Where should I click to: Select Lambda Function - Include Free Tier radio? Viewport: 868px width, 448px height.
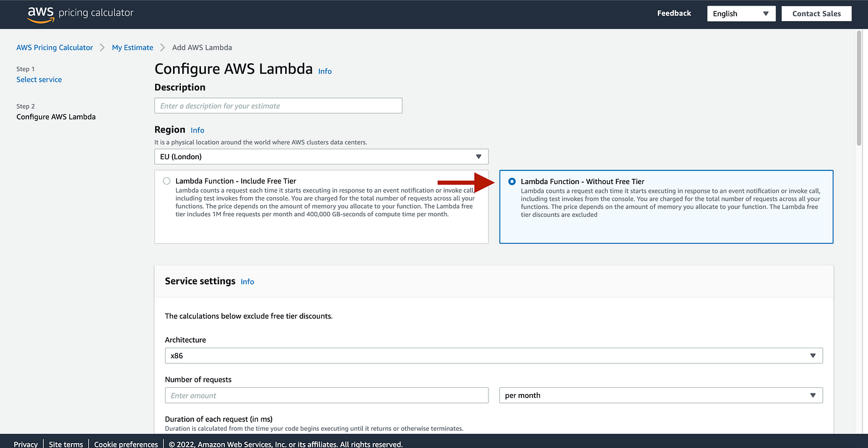[x=166, y=181]
